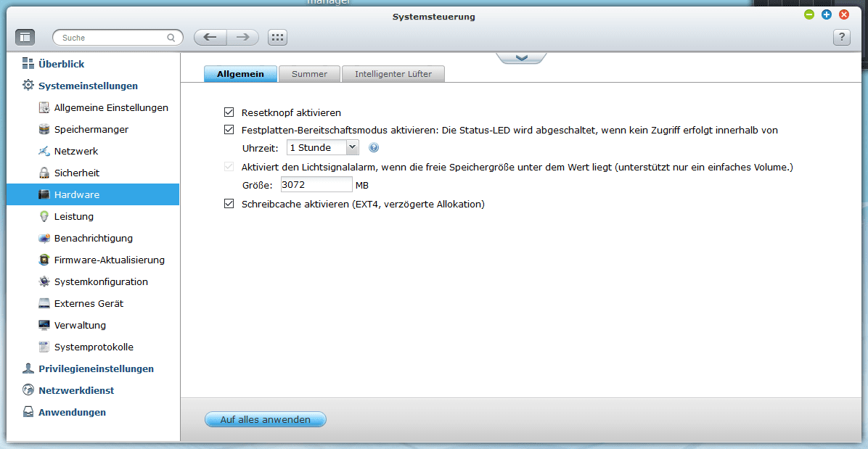
Task: Focus the Suche search field
Action: point(118,38)
